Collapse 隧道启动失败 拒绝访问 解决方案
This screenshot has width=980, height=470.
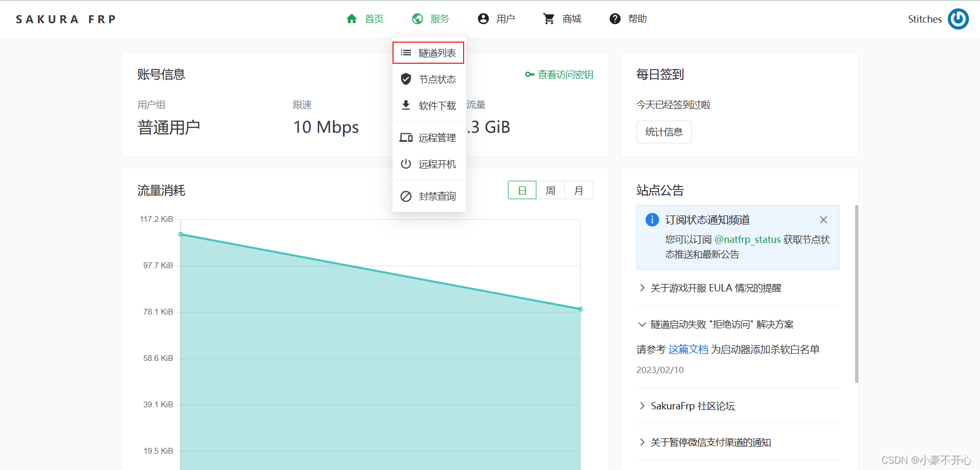(x=738, y=324)
